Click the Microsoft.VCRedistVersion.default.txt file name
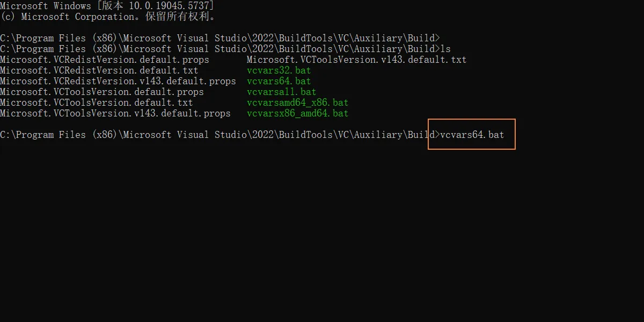Viewport: 644px width, 322px height. coord(99,70)
